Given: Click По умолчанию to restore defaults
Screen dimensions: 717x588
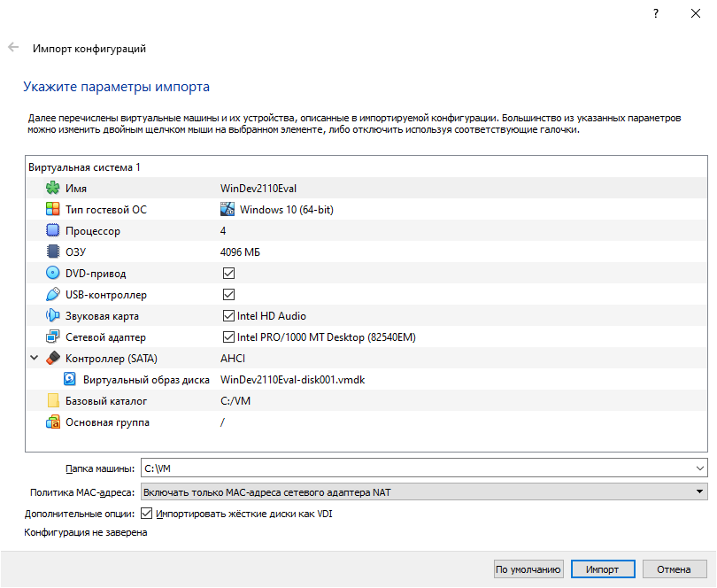Looking at the screenshot, I should coord(528,569).
